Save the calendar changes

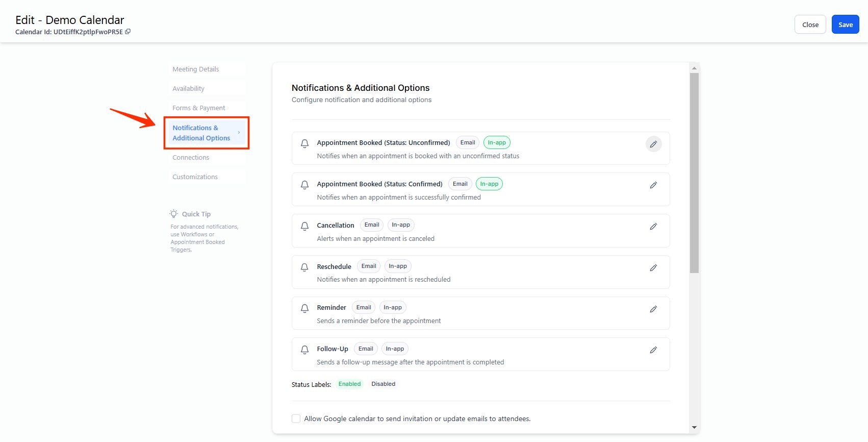[x=845, y=24]
